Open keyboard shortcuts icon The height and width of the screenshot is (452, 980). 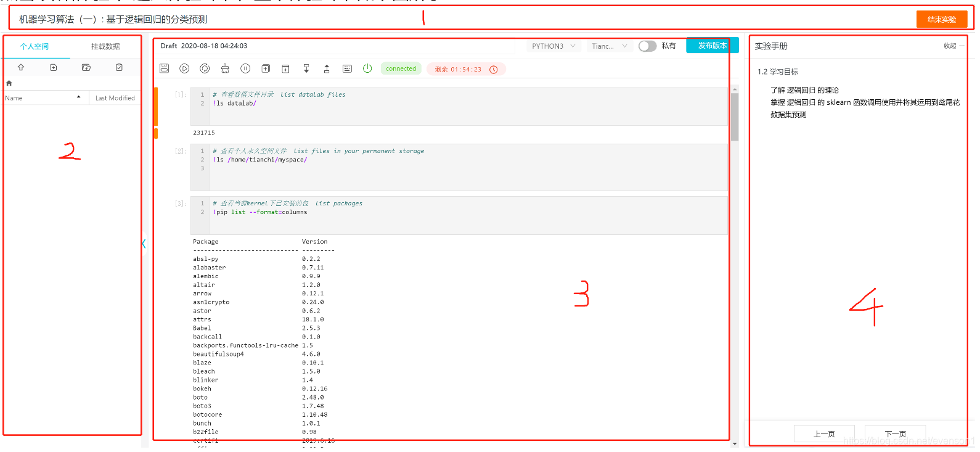tap(347, 68)
